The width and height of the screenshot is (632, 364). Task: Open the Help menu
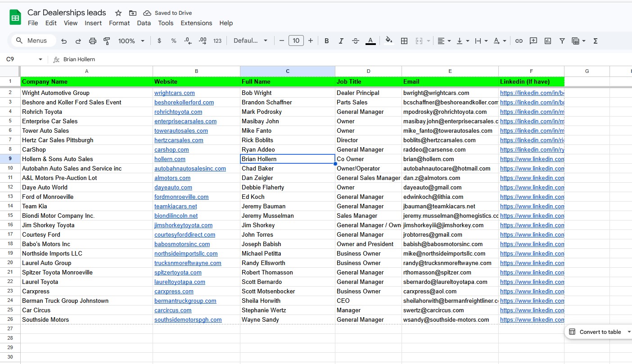(226, 23)
